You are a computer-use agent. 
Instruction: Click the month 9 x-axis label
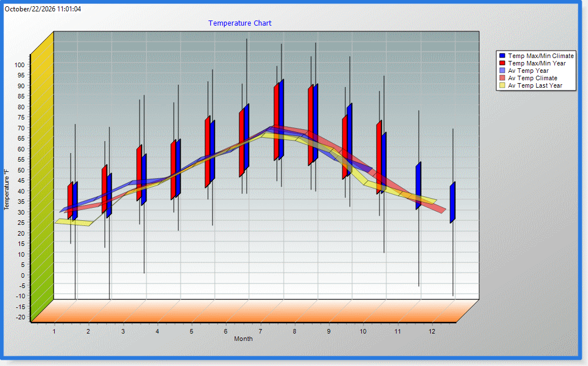click(x=329, y=331)
